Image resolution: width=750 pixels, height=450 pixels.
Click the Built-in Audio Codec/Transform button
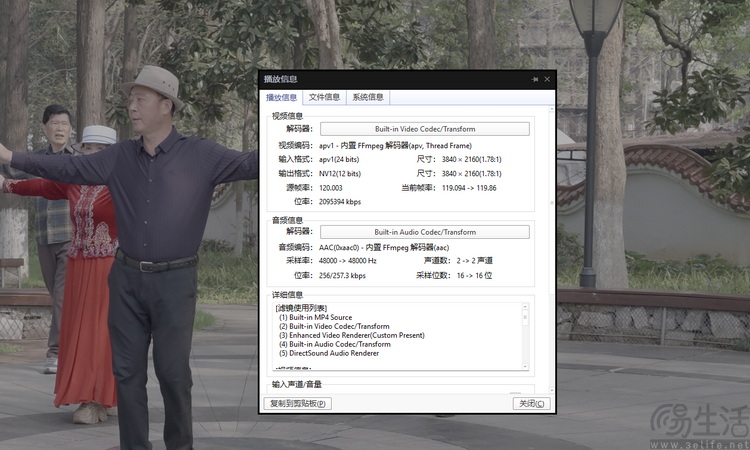click(x=424, y=232)
